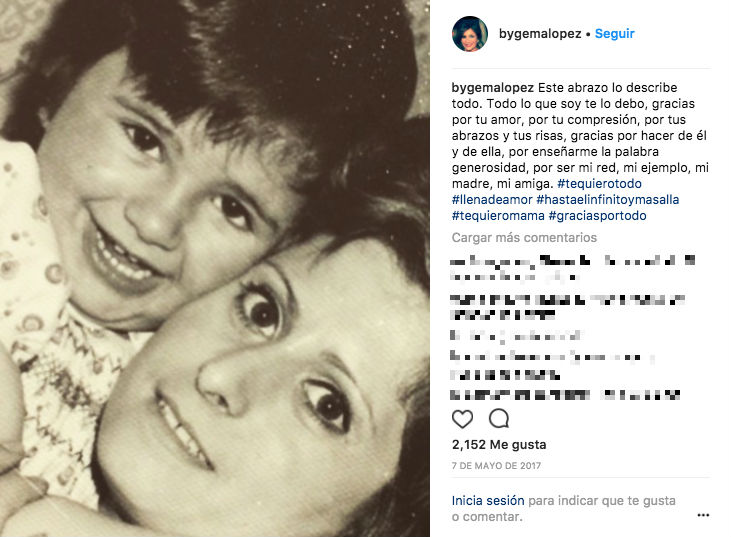Open the #graciasportodo hashtag

pyautogui.click(x=597, y=215)
